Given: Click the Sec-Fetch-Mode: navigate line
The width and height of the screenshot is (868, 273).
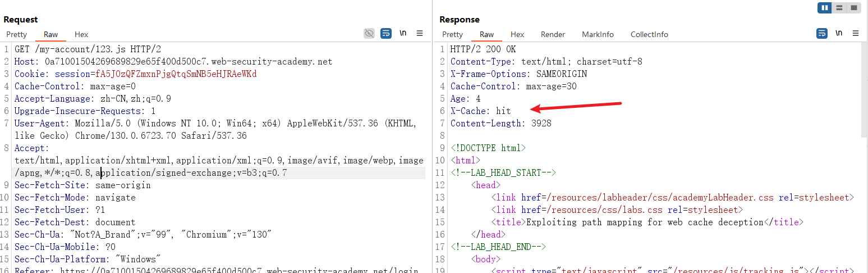Looking at the screenshot, I should click(75, 198).
